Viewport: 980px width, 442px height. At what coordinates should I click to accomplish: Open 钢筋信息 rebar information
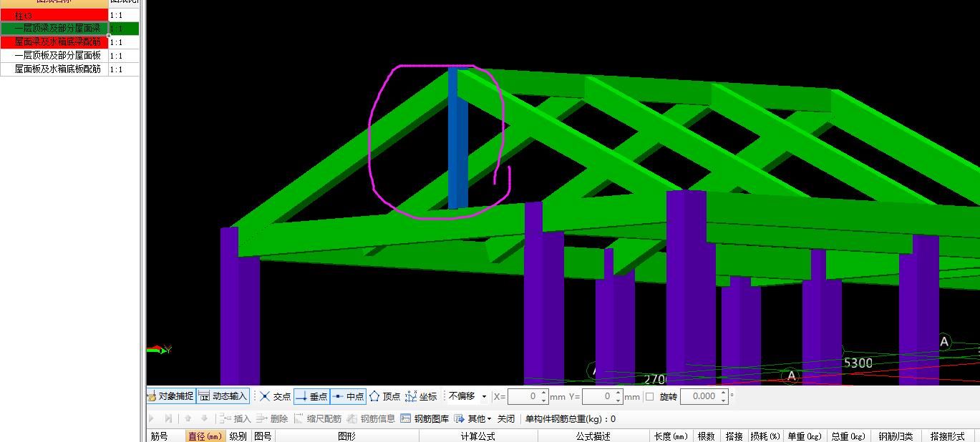(x=371, y=419)
